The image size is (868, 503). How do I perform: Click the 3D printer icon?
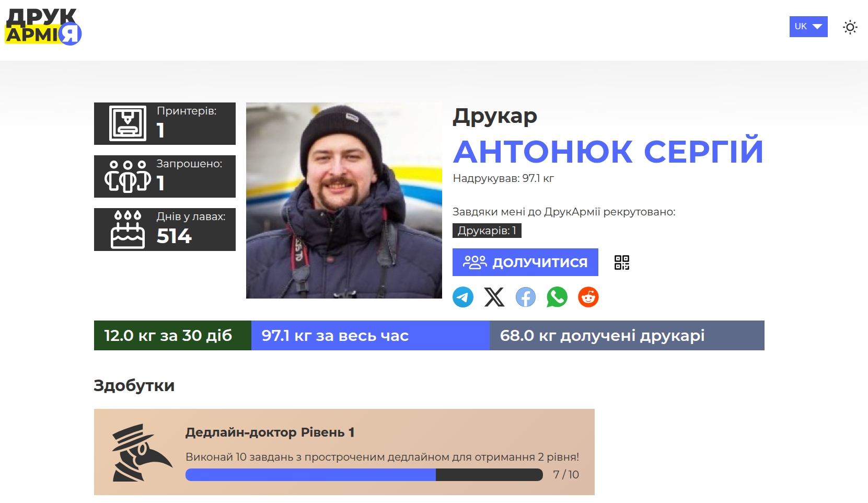128,123
